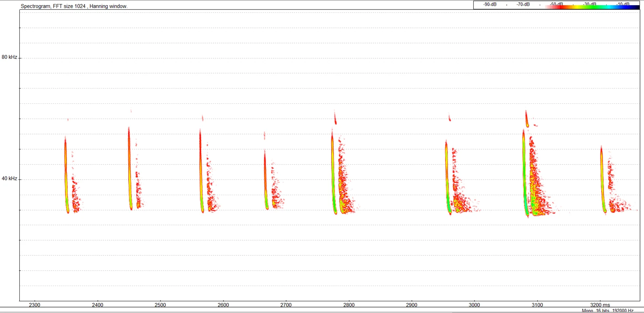644x313 pixels.
Task: Select the call pulse between 2700 and 2800 ms
Action: [334, 171]
